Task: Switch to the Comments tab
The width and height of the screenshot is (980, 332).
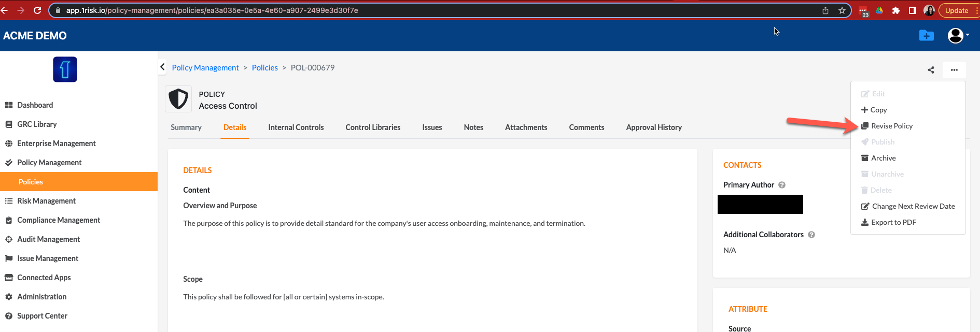Action: point(586,127)
